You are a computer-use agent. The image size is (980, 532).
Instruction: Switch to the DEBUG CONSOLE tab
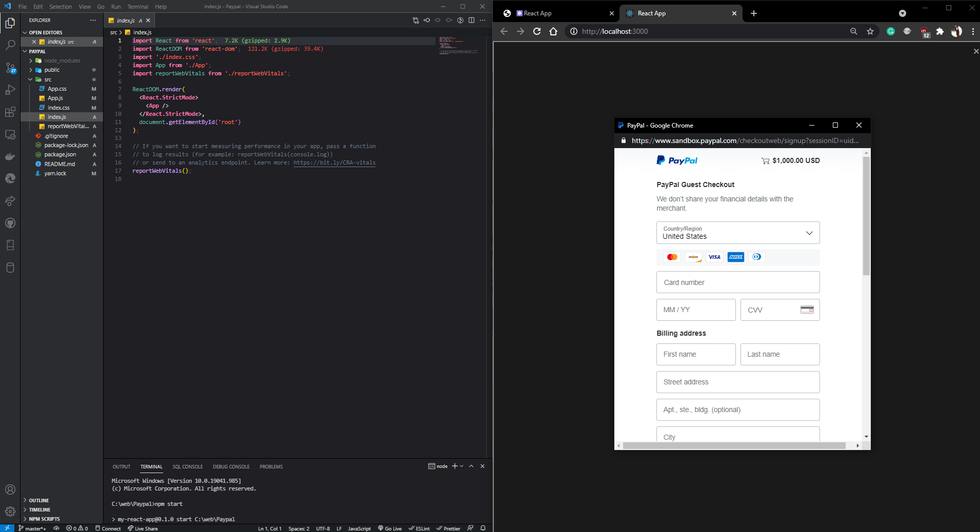pos(231,466)
